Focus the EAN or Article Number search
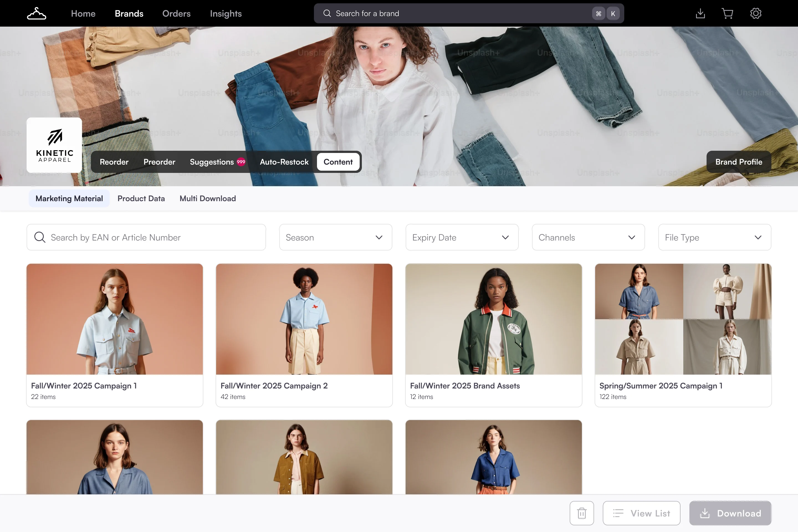The image size is (798, 532). point(146,237)
